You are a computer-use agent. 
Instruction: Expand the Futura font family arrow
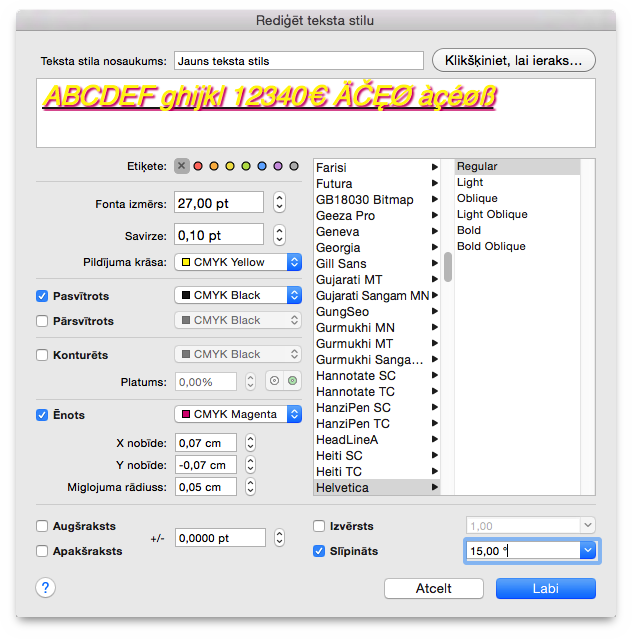[434, 183]
